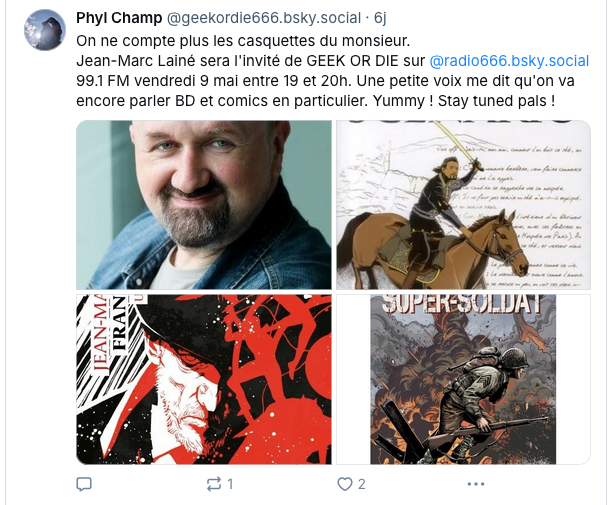The width and height of the screenshot is (613, 505).
Task: Click the reply speech bubble icon
Action: click(84, 484)
